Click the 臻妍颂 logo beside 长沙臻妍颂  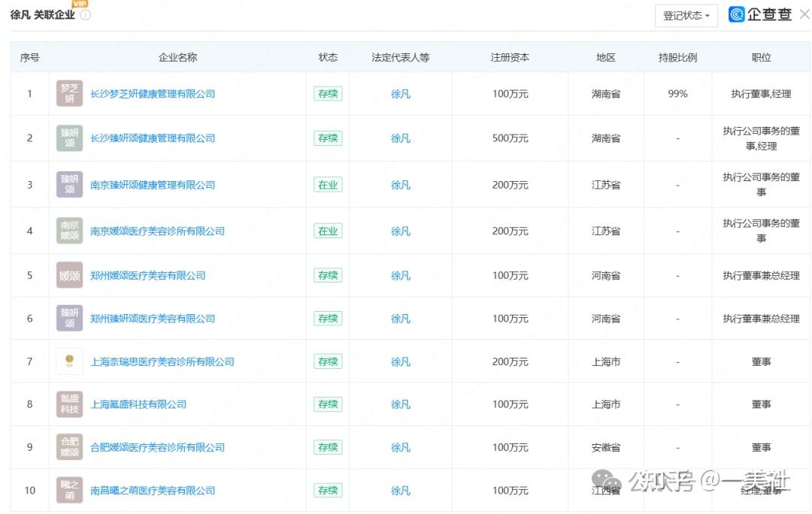(x=68, y=138)
